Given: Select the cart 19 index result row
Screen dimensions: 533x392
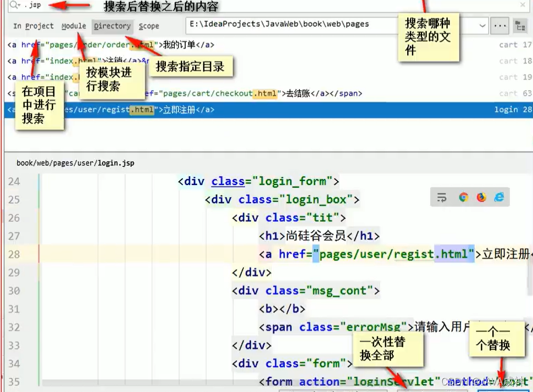Looking at the screenshot, I should pos(269,77).
